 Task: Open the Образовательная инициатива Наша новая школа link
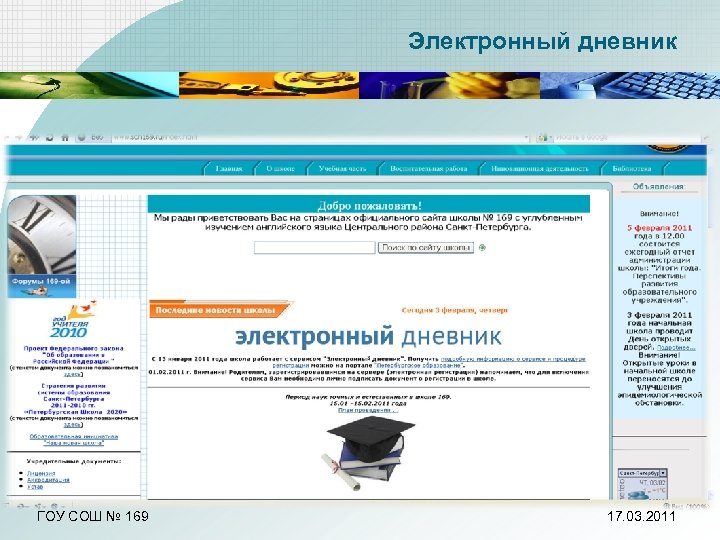click(74, 440)
